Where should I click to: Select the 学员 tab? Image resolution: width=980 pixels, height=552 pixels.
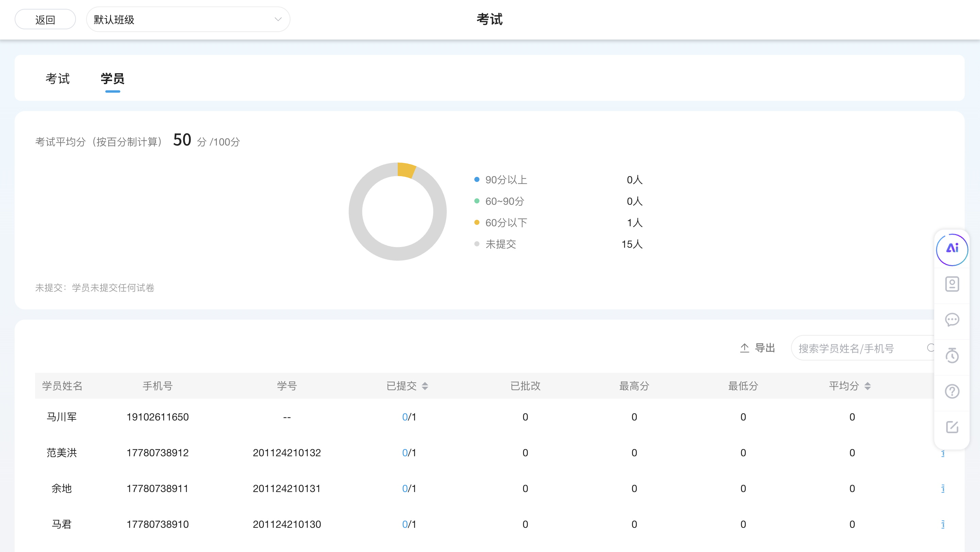pyautogui.click(x=112, y=79)
